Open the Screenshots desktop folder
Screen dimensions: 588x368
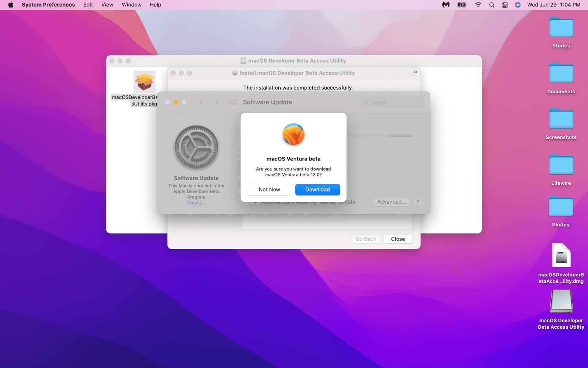[x=561, y=125]
